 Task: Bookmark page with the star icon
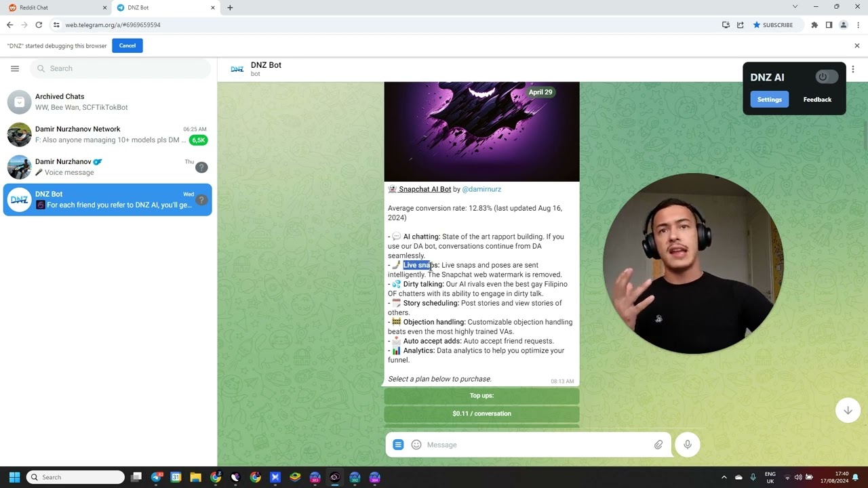[757, 25]
